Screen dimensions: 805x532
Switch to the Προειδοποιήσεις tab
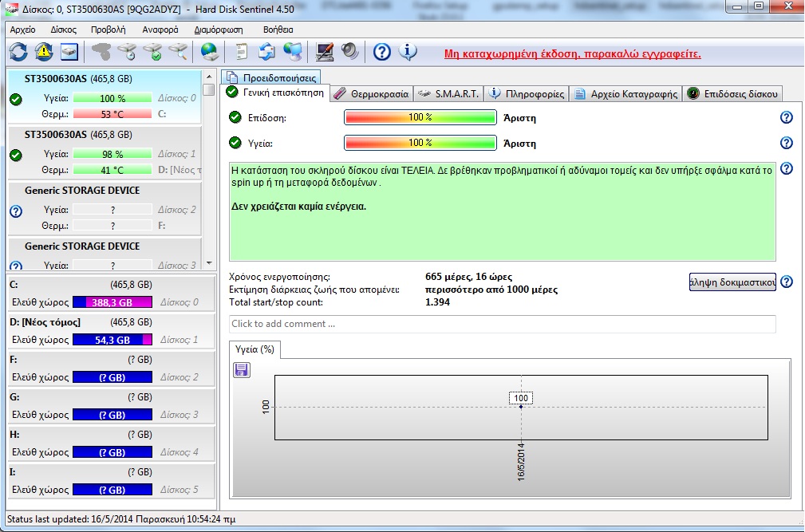(271, 77)
